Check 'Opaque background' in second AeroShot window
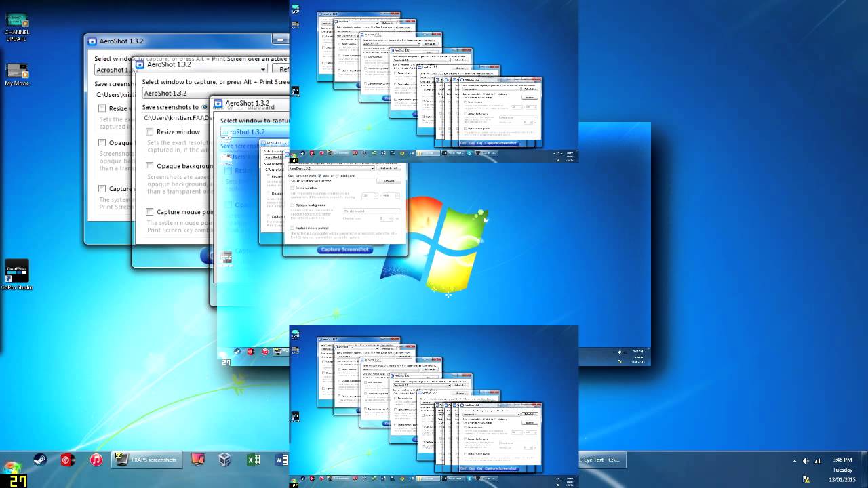This screenshot has height=488, width=868. [x=150, y=165]
